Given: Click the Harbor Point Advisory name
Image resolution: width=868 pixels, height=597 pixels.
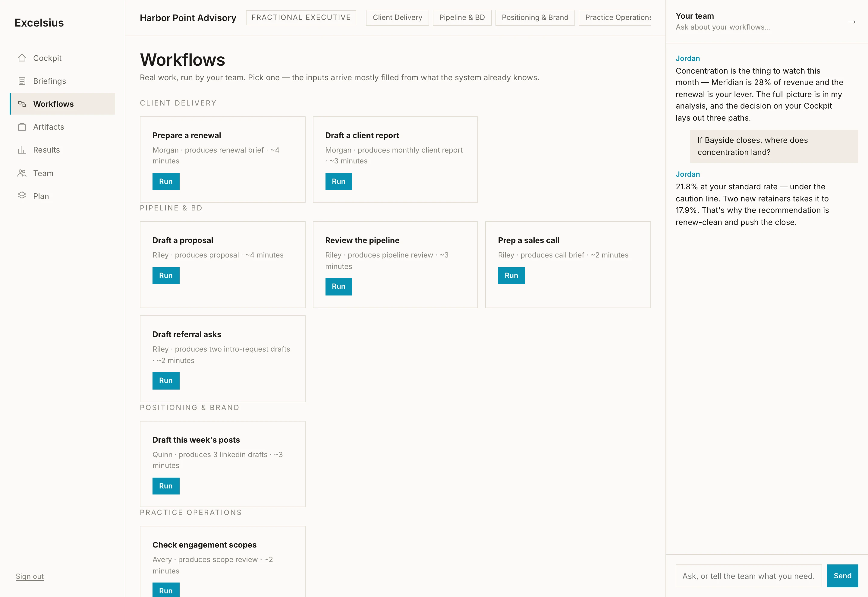Looking at the screenshot, I should coord(188,18).
